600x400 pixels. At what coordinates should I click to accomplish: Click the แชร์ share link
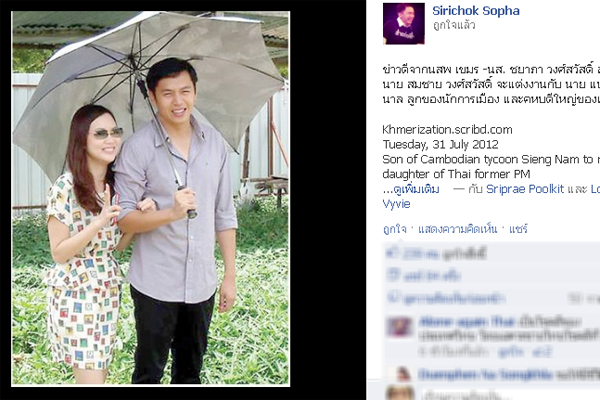tap(518, 229)
